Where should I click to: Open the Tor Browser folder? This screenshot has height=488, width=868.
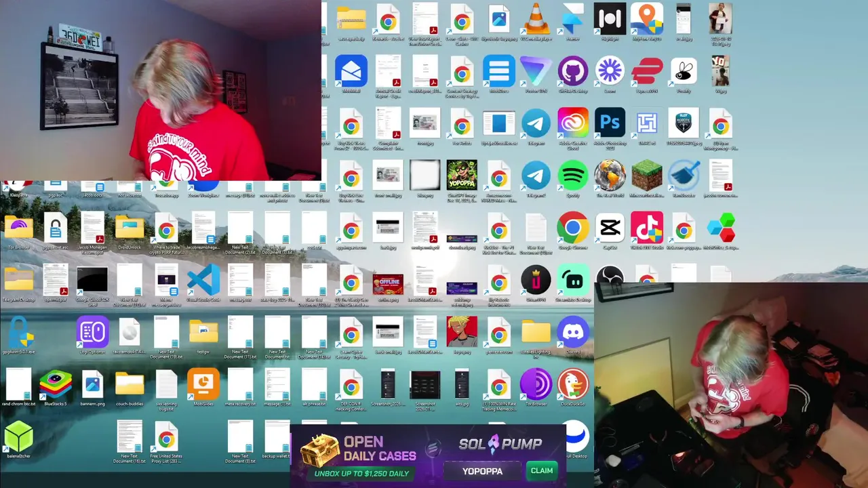(x=18, y=228)
